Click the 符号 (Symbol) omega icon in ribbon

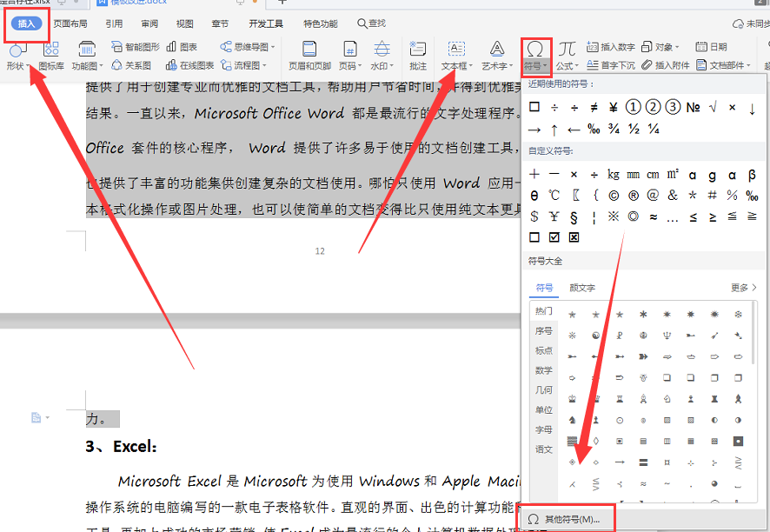536,49
